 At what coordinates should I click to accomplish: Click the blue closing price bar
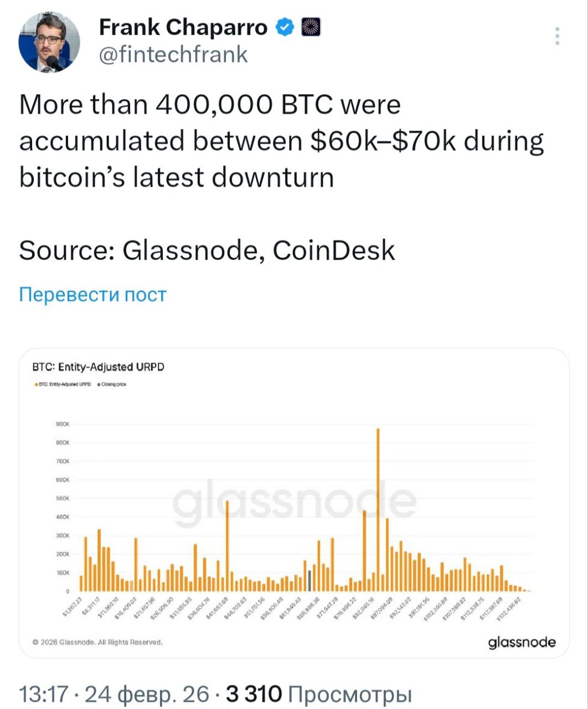(x=310, y=580)
